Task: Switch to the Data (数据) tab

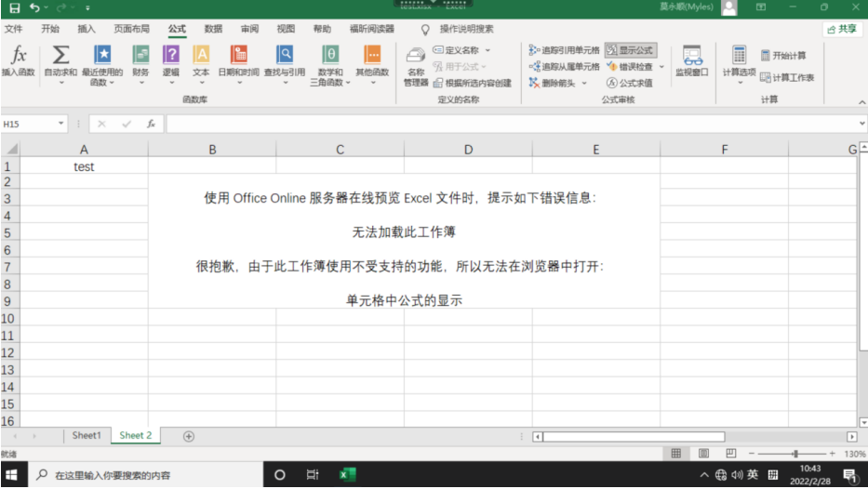Action: tap(213, 29)
